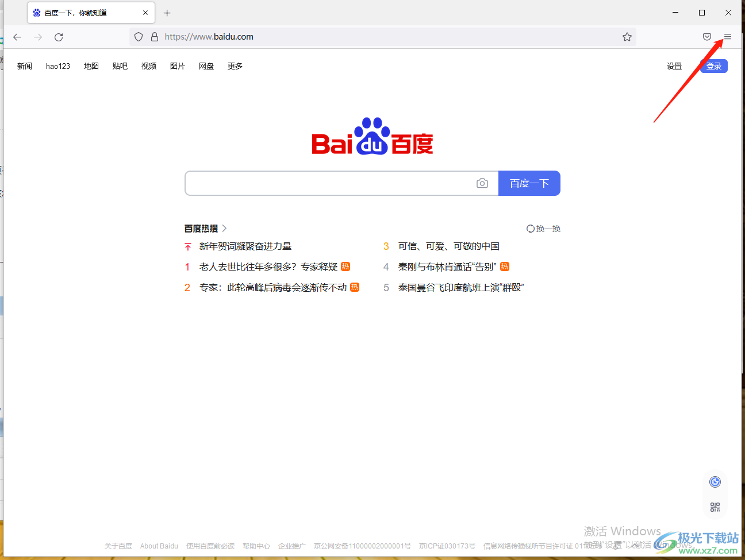745x560 pixels.
Task: Search by image using camera icon
Action: pyautogui.click(x=482, y=183)
